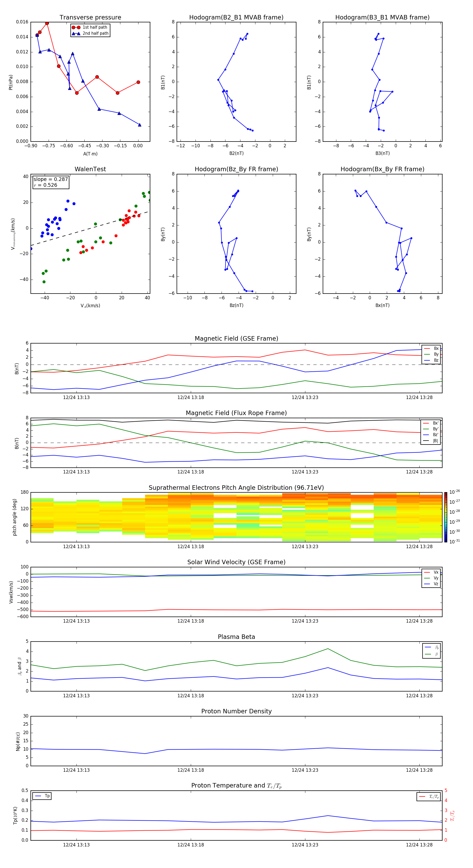Click 'Magnetic Field (Flux Rope Frame)' title
This screenshot has height=868, width=473.
[236, 413]
